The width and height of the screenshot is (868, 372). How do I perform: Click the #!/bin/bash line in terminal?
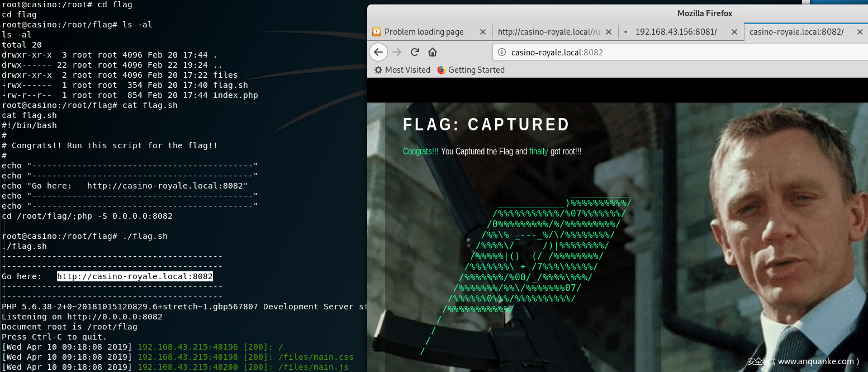point(29,125)
